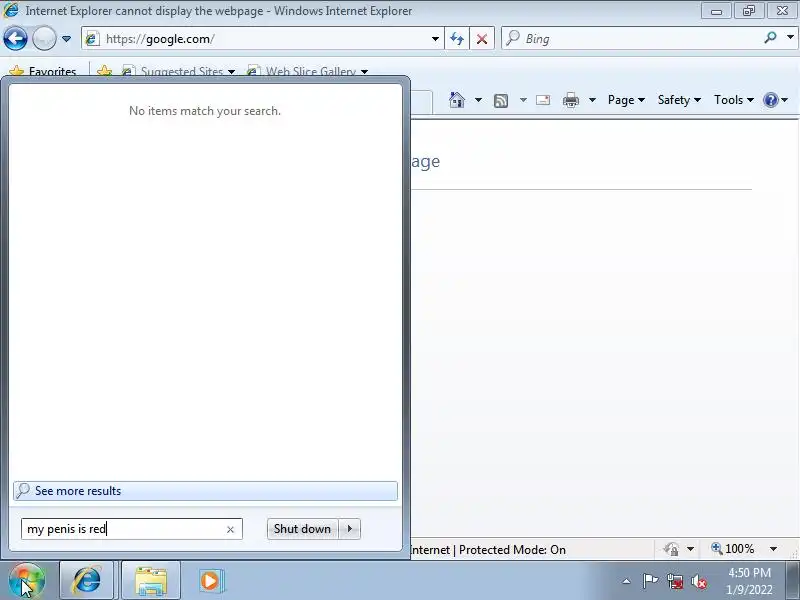Click the Add to Favorites Bar star icon

105,71
